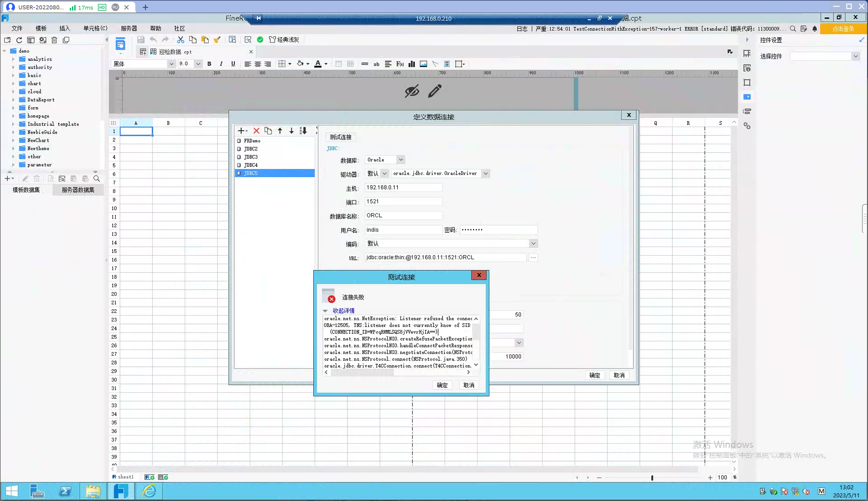868x501 pixels.
Task: Click the pencil edit icon in parameter pane
Action: [x=434, y=91]
